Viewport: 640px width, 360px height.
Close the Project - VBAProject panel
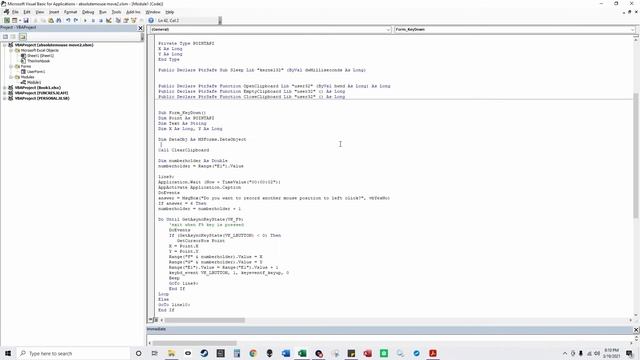point(141,28)
